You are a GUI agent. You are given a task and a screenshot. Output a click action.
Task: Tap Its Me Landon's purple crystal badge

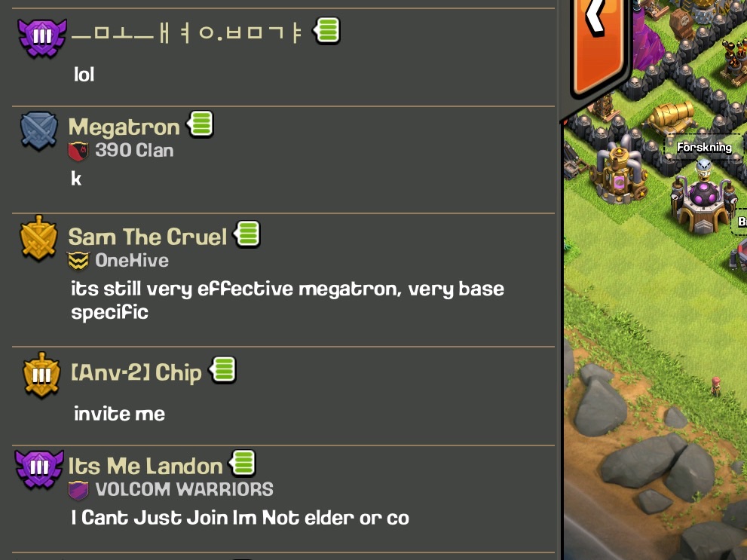(39, 469)
